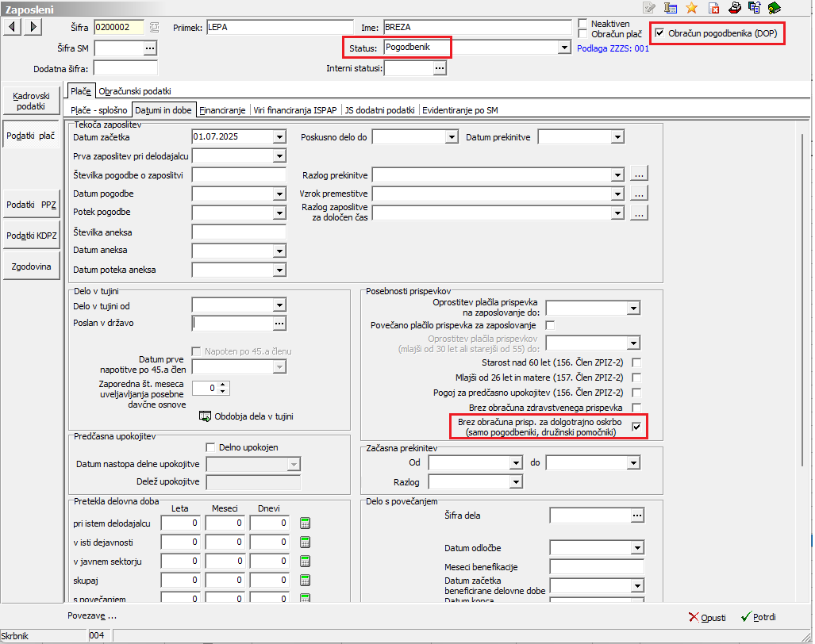Open Razlog zaposlitve za določen čas ellipsis
Viewport: 815px width, 644px height.
[x=639, y=213]
